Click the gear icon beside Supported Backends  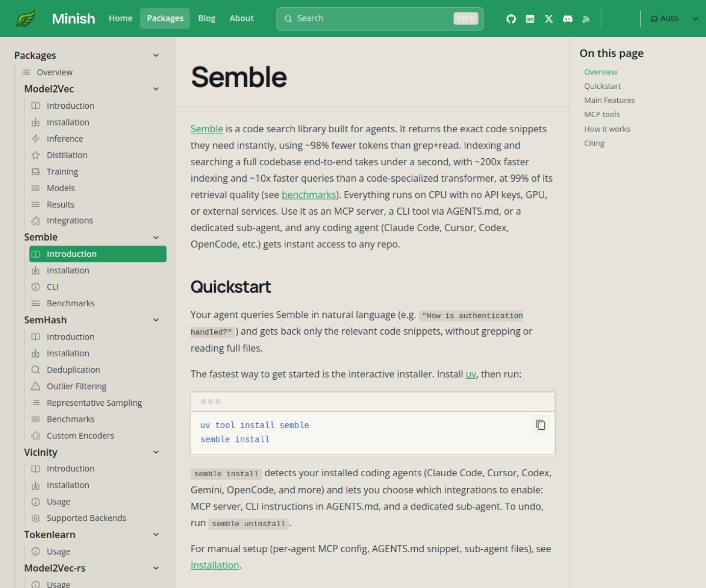pyautogui.click(x=36, y=518)
